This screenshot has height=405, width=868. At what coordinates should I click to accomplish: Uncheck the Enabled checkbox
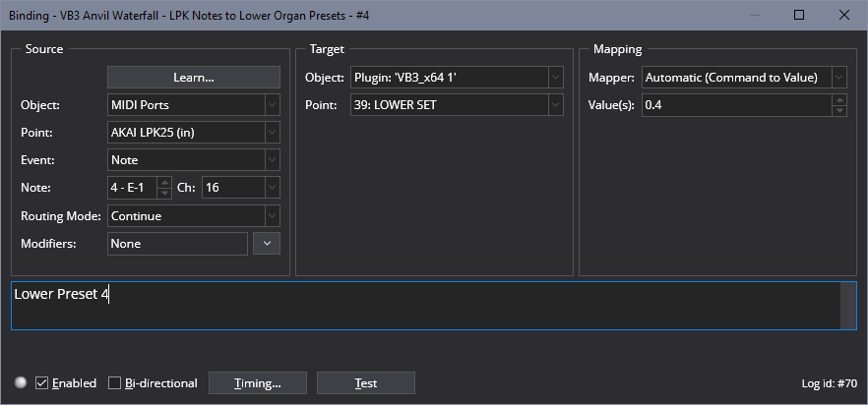(x=41, y=382)
